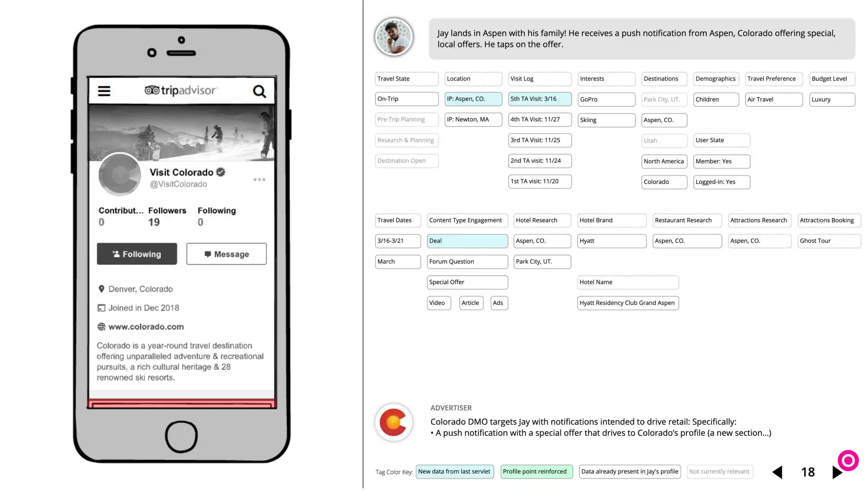This screenshot has width=868, height=491.
Task: Click the Following button on Visit Colorado
Action: point(137,254)
